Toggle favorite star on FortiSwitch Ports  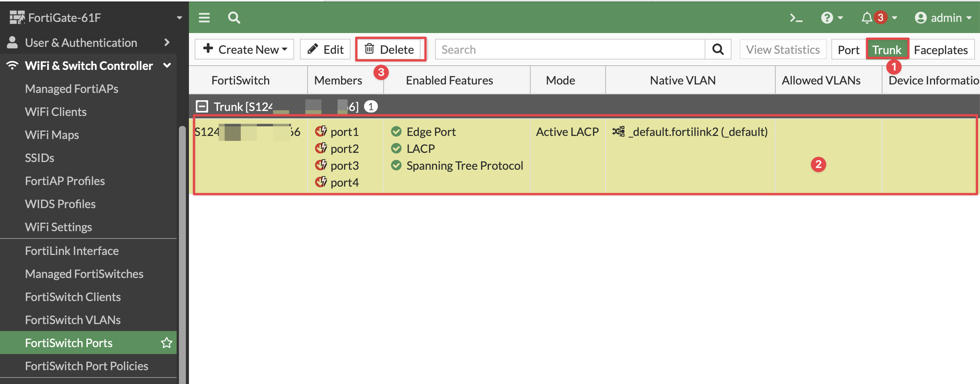(x=167, y=343)
